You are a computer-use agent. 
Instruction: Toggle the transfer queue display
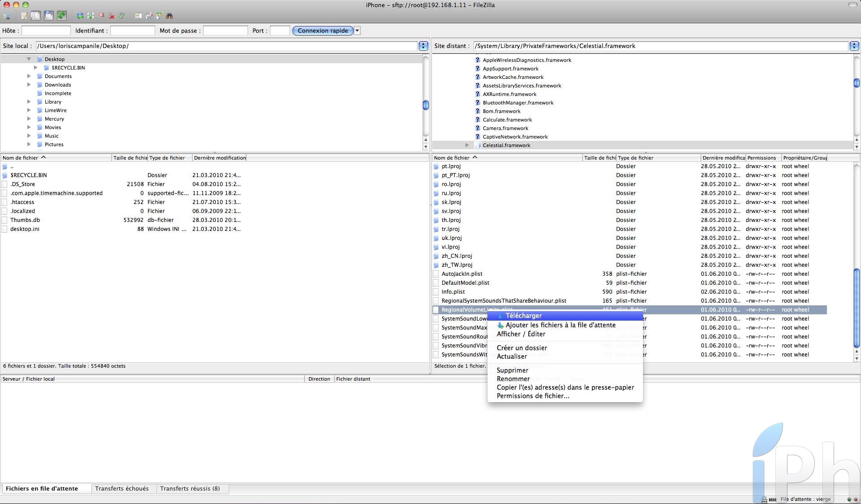pos(62,16)
